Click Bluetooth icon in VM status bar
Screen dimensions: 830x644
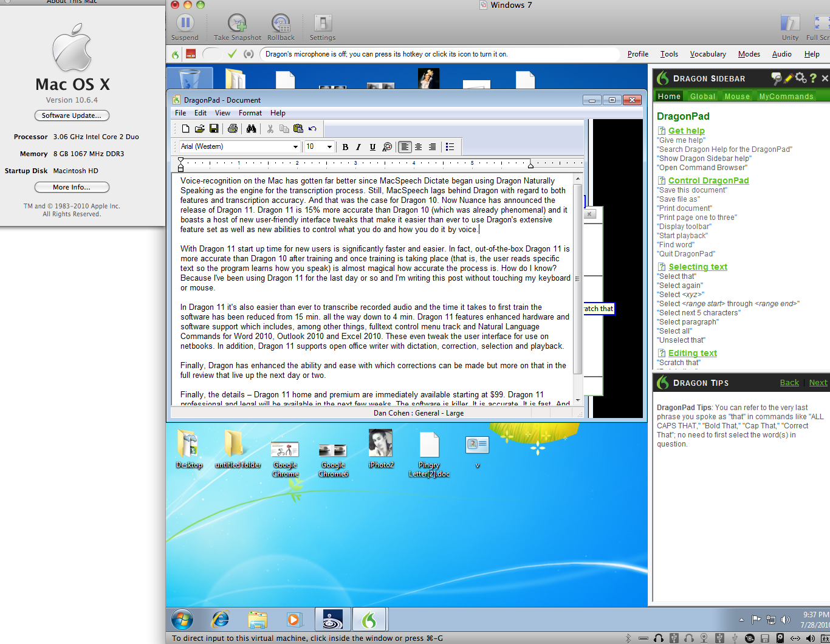[629, 638]
